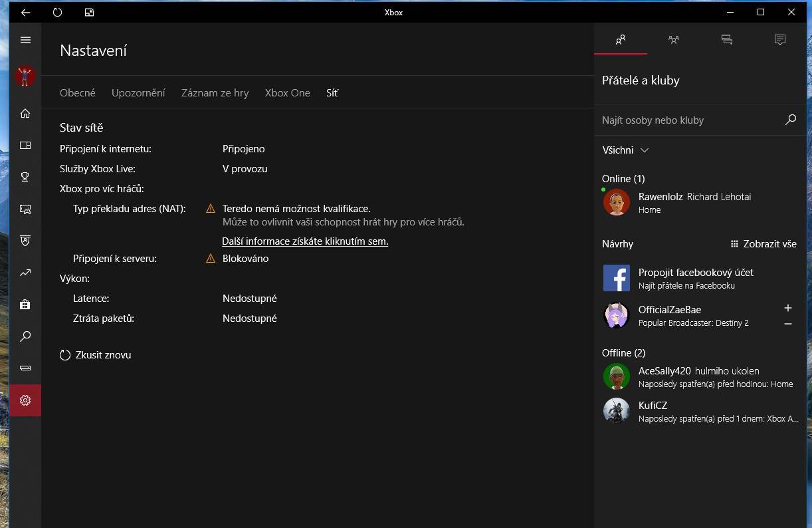Click NAT type warning triangle icon
The image size is (812, 528).
pyautogui.click(x=211, y=209)
